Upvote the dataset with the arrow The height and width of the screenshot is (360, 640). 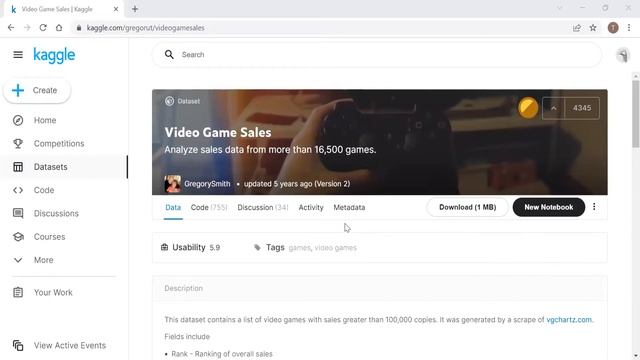coord(553,108)
